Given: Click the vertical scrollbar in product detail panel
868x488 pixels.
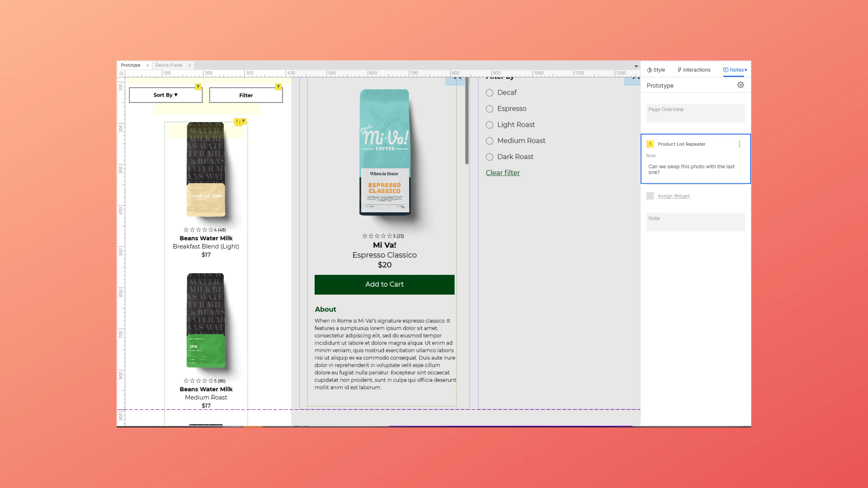Looking at the screenshot, I should (x=467, y=121).
